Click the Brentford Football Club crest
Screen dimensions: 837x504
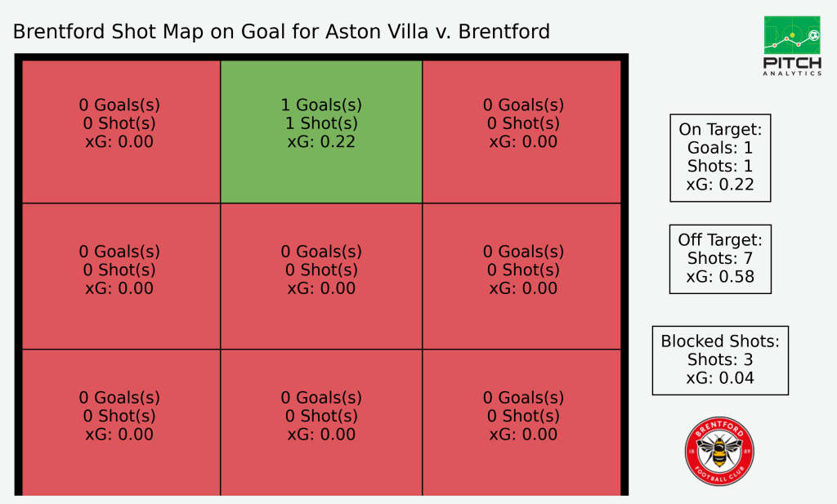(x=719, y=451)
